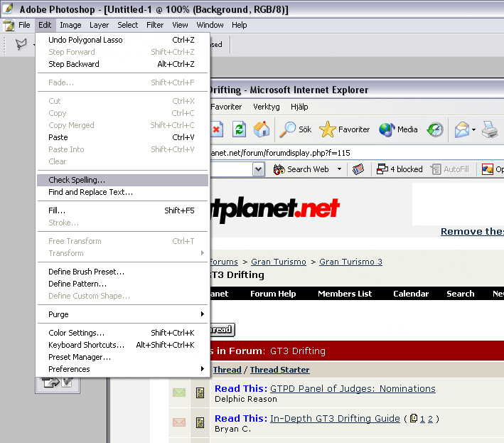Click Forum Help in black nav bar

273,294
